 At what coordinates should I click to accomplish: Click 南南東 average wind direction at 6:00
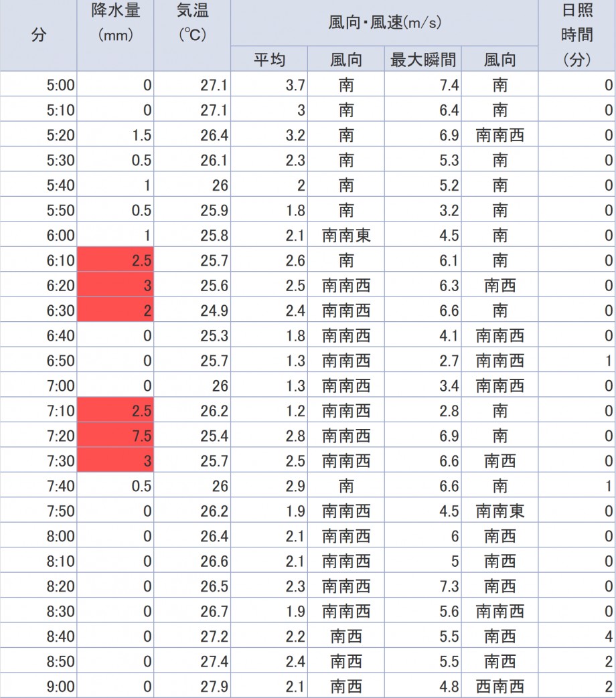click(346, 236)
